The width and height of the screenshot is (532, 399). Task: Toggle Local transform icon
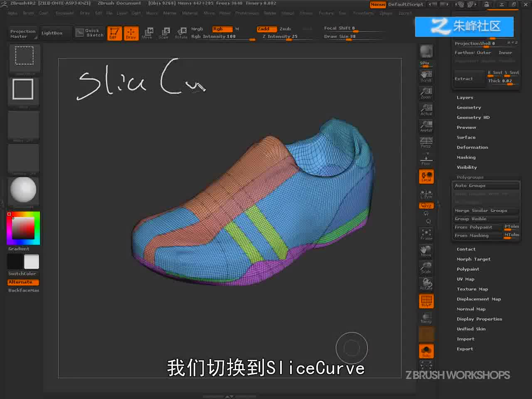(426, 177)
